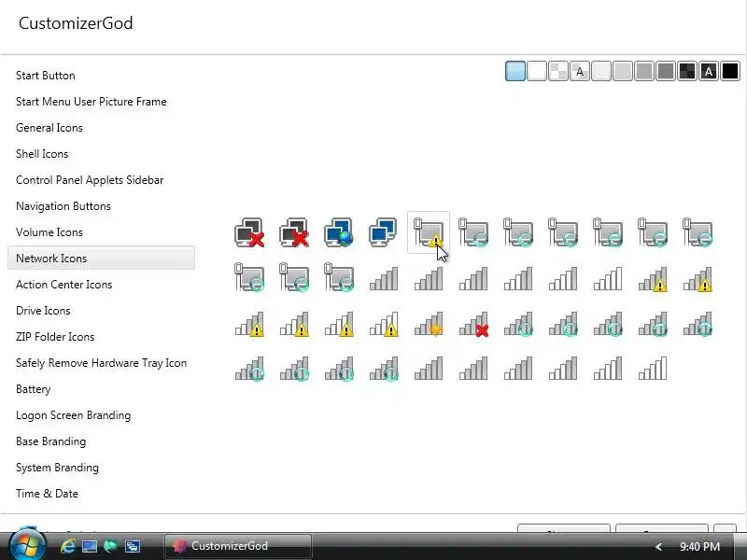
Task: Open Action Center Icons
Action: click(x=63, y=285)
